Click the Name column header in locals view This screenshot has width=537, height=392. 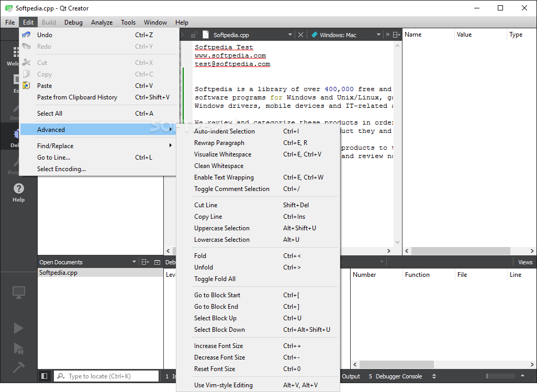tap(428, 35)
